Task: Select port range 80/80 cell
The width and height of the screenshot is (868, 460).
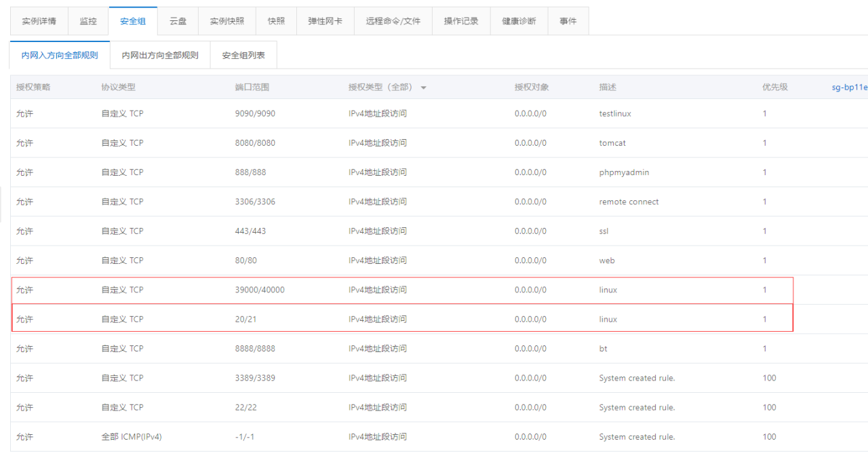Action: [x=246, y=261]
